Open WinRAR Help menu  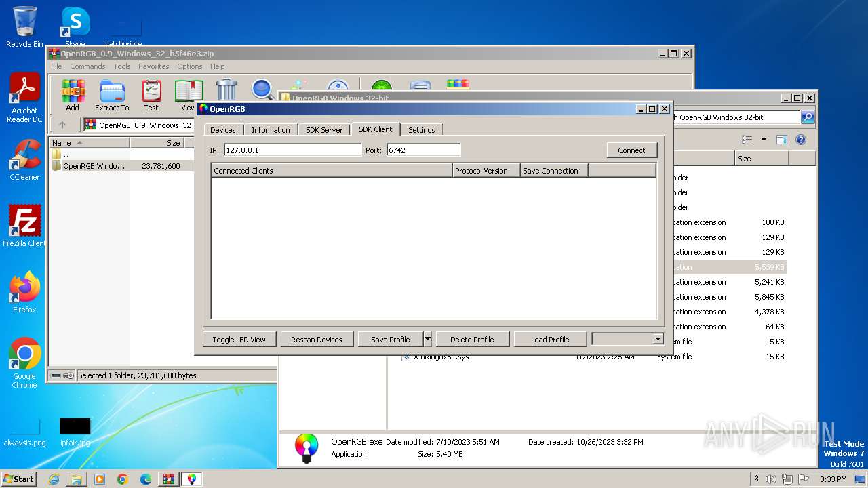pyautogui.click(x=217, y=66)
